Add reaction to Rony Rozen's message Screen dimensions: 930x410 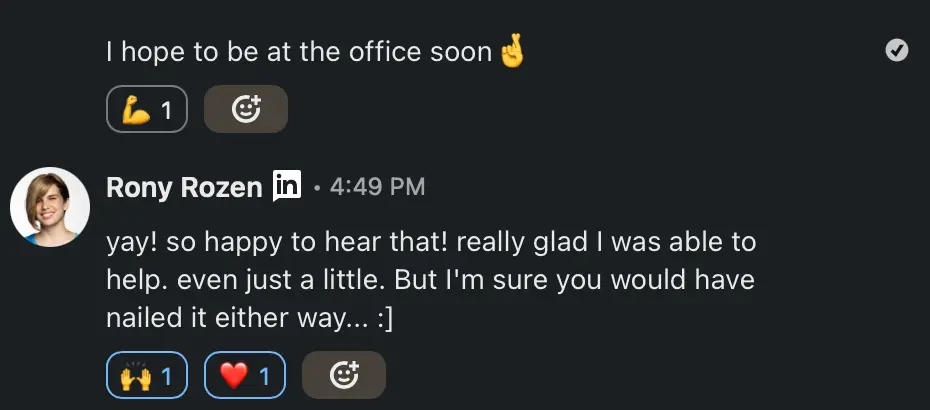[344, 376]
